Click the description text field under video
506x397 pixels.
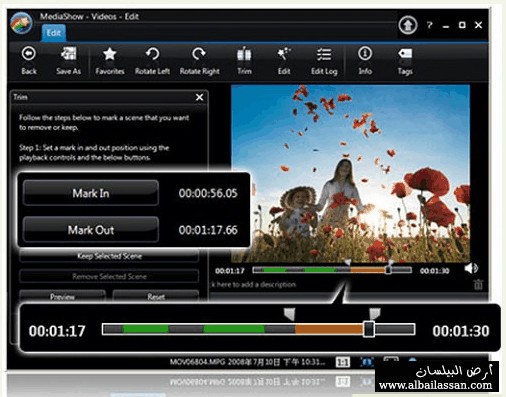tap(340, 285)
